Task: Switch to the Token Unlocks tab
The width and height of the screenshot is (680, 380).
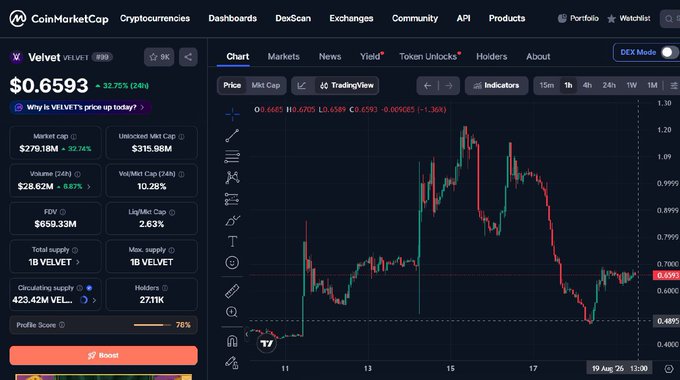Action: (428, 57)
